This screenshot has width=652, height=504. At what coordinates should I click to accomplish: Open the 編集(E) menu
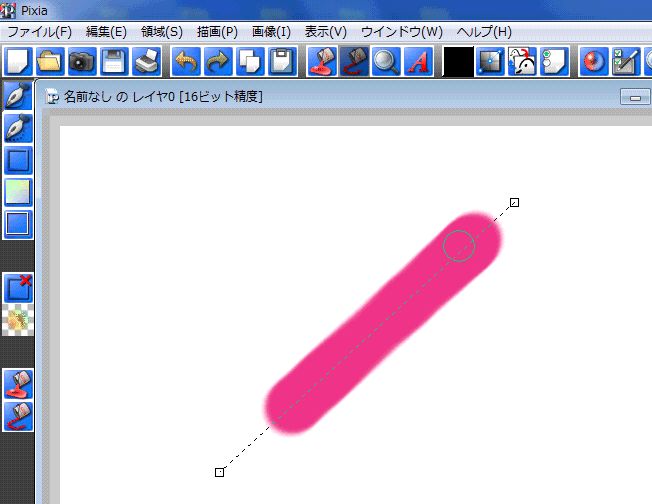[x=106, y=32]
